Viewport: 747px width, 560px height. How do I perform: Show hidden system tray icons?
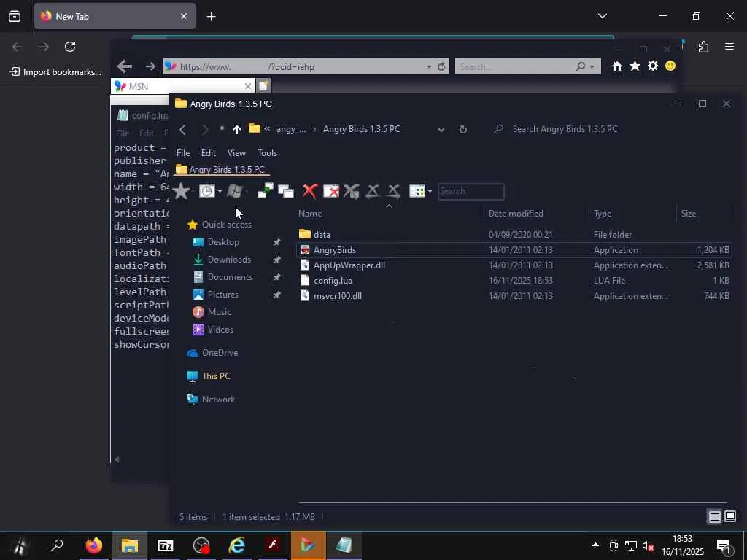tap(595, 545)
